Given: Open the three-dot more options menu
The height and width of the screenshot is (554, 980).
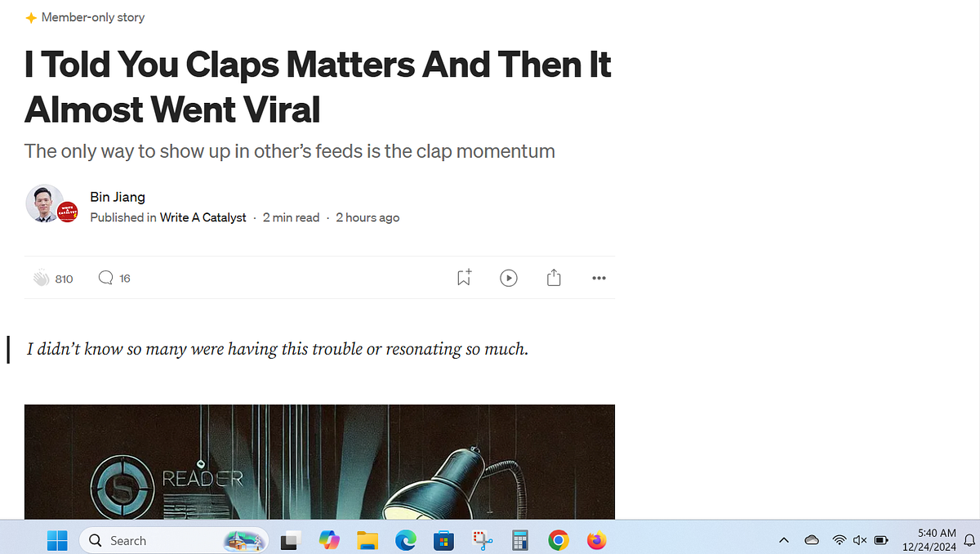Looking at the screenshot, I should (x=599, y=279).
